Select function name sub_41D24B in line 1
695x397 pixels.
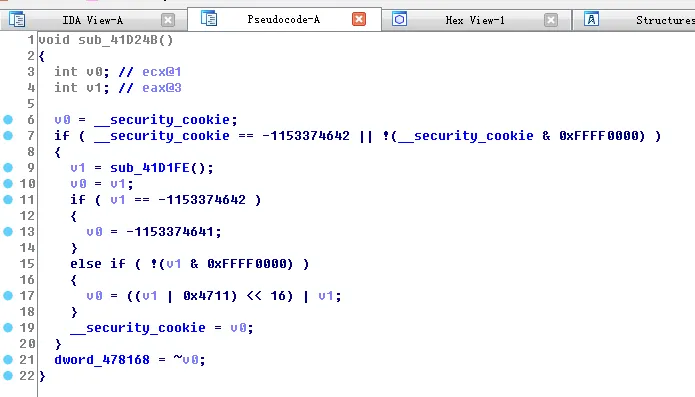118,40
